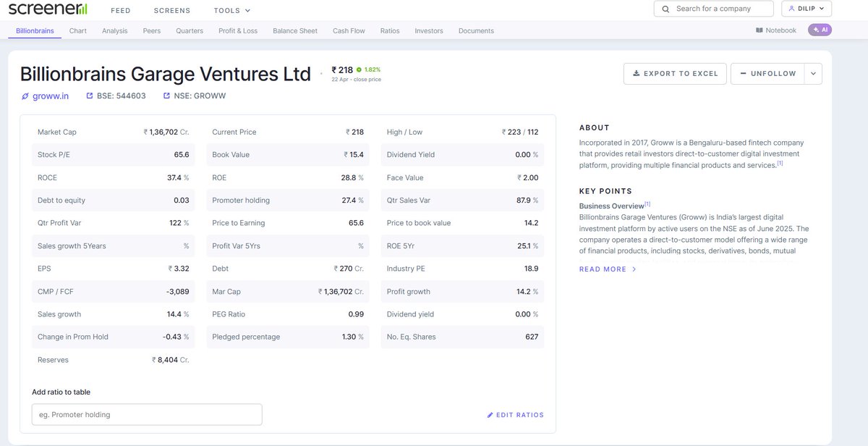Viewport: 868px width, 446px height.
Task: Click the Change in Prom Hold row
Action: (113, 337)
